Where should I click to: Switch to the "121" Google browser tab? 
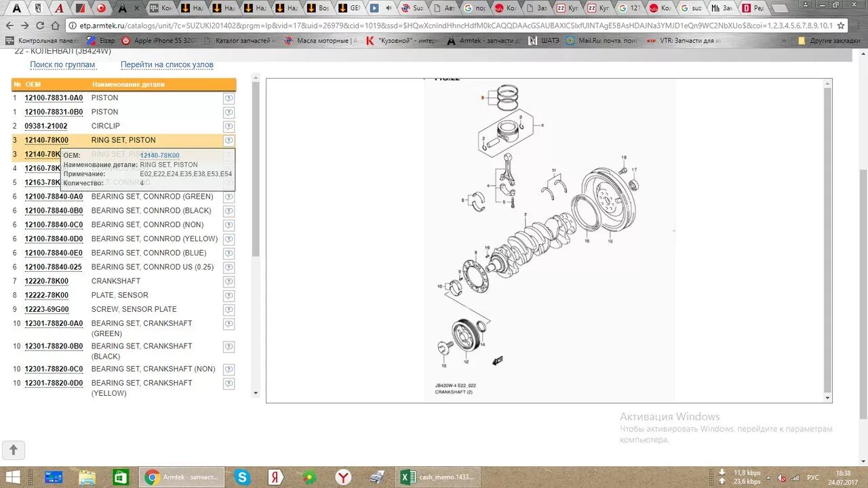[x=629, y=8]
